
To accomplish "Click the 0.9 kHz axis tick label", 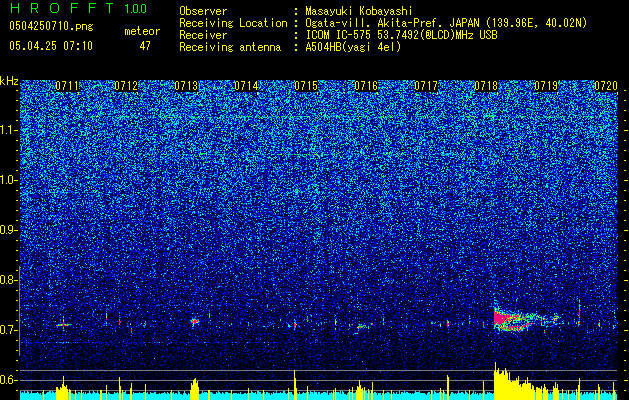I will pyautogui.click(x=8, y=230).
